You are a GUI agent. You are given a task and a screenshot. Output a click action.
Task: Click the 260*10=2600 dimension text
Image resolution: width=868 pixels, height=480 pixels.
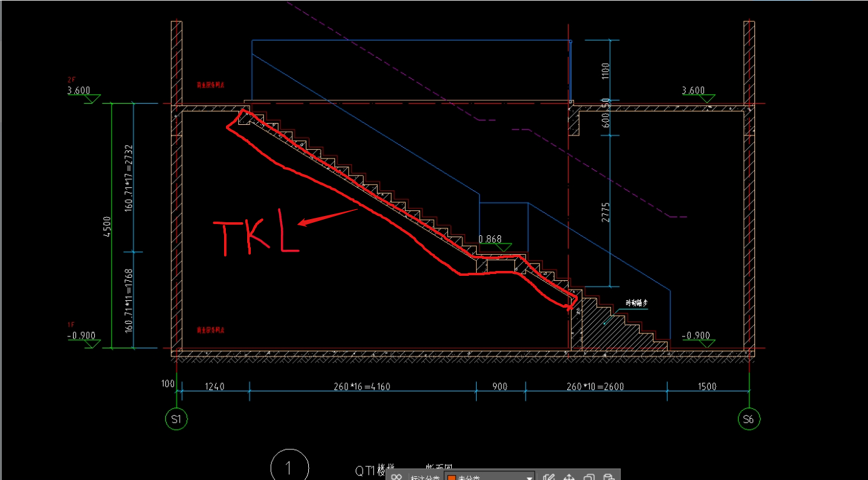point(595,386)
